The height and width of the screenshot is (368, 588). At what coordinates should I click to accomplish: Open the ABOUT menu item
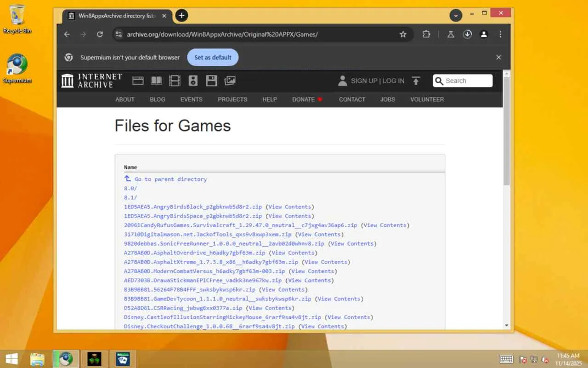click(125, 99)
